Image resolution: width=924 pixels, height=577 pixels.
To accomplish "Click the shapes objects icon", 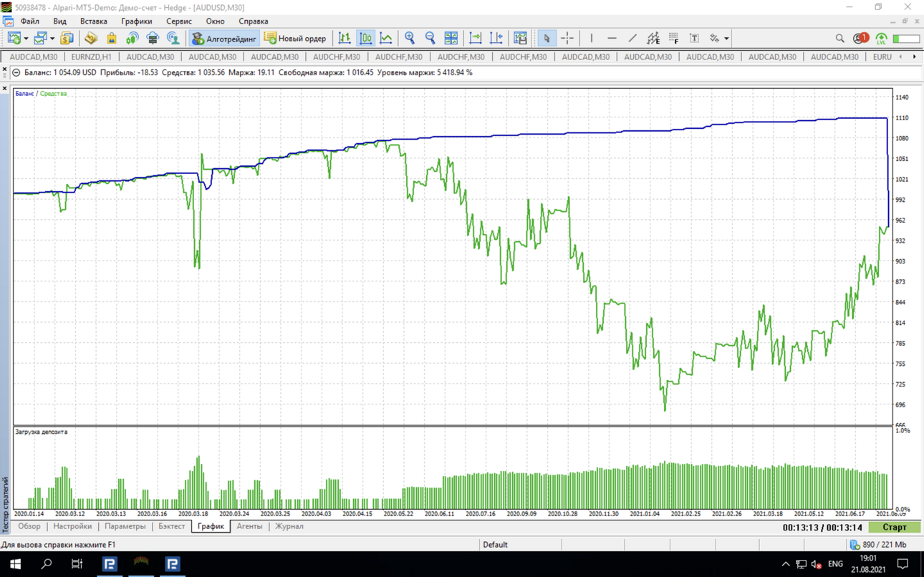I will pos(714,38).
